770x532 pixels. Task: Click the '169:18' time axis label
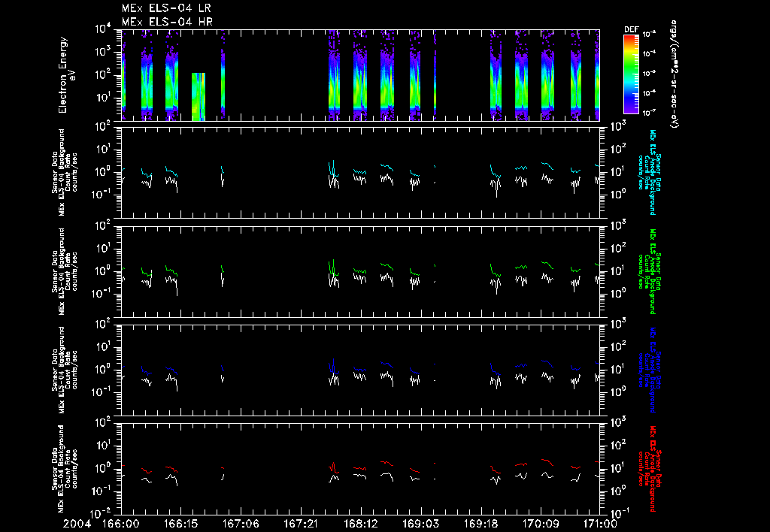[x=480, y=524]
